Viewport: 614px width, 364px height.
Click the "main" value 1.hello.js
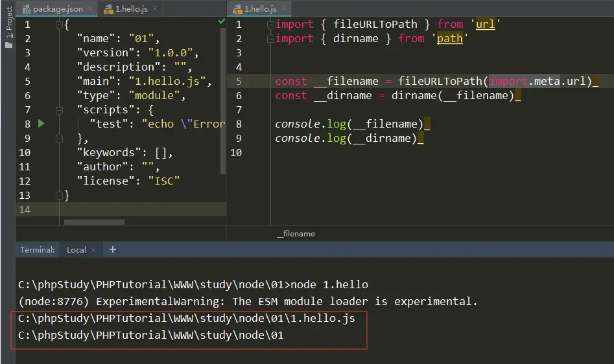click(x=167, y=82)
